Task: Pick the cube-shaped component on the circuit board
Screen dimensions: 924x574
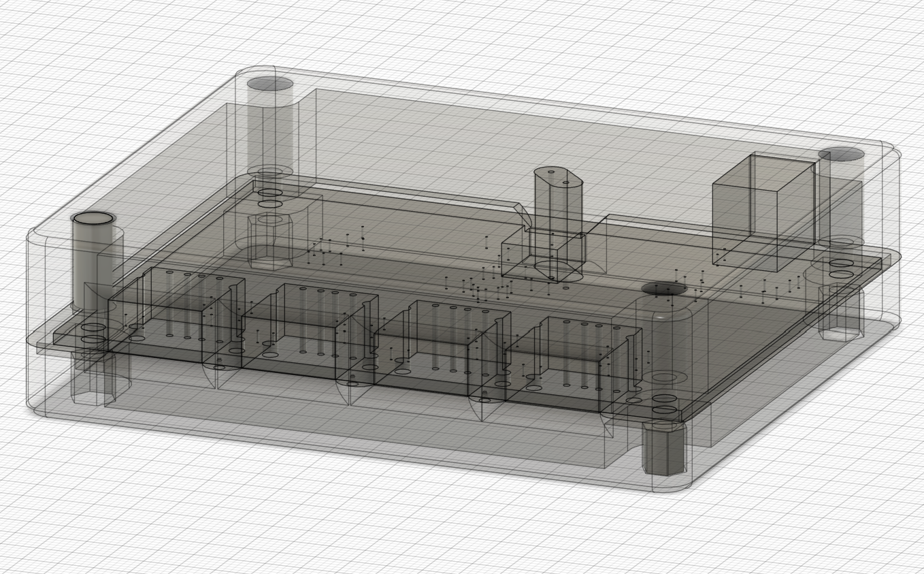Action: click(764, 212)
